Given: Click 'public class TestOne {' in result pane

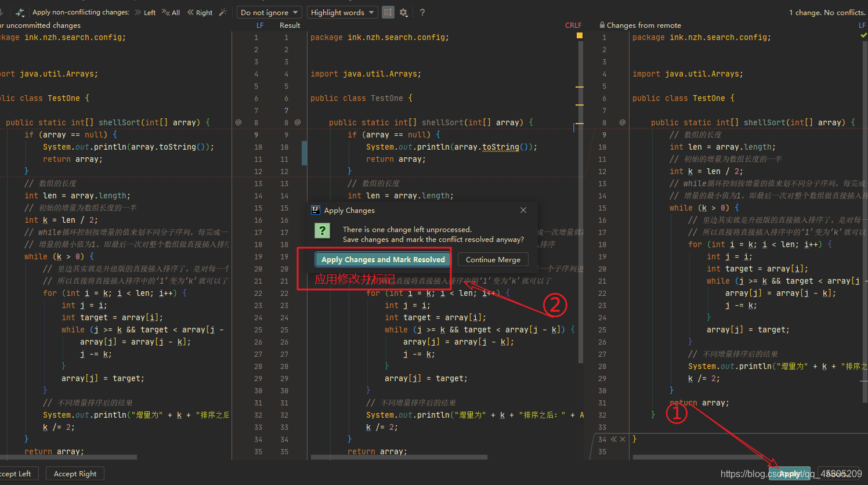Looking at the screenshot, I should [361, 98].
